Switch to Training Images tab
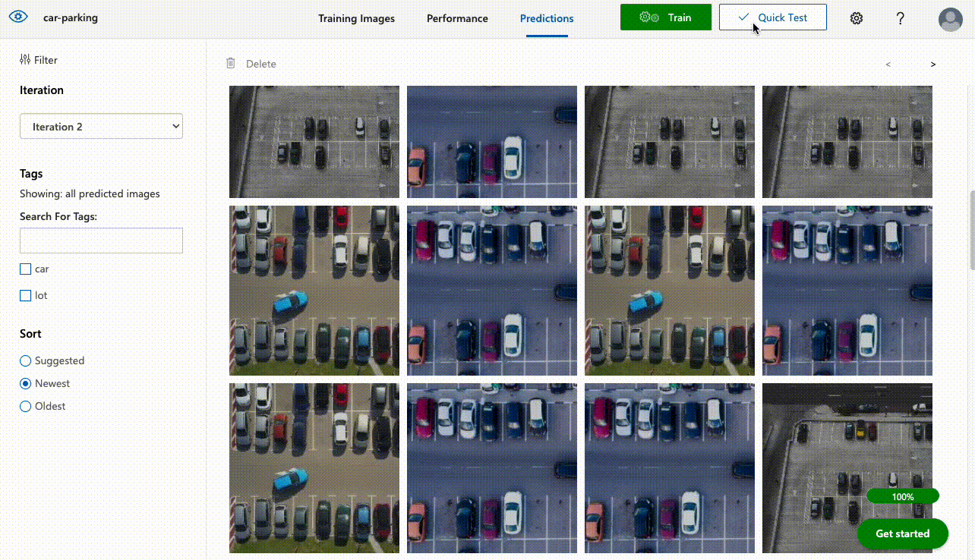Screen dimensions: 975x560 pyautogui.click(x=356, y=18)
